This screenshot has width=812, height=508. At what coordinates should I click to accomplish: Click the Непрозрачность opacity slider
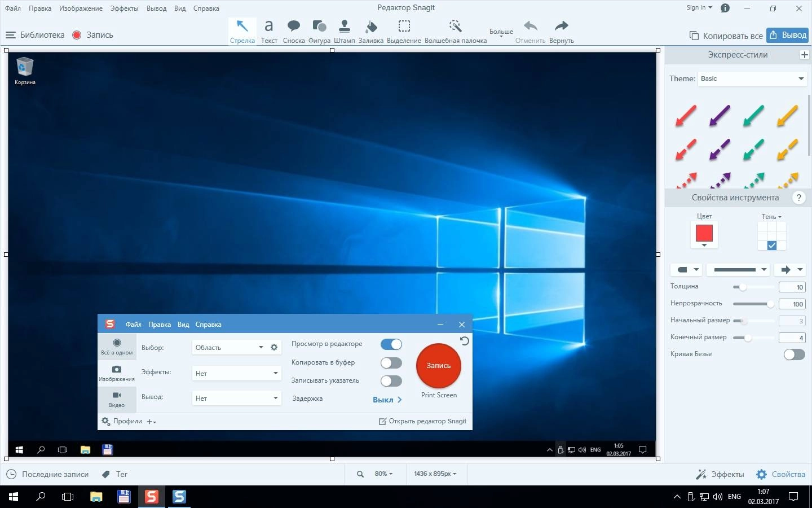coord(753,304)
